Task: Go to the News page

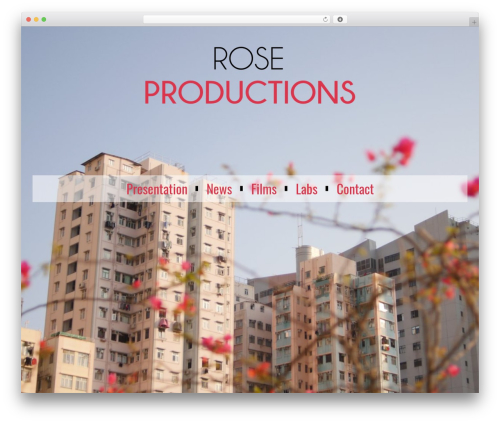Action: (x=219, y=189)
